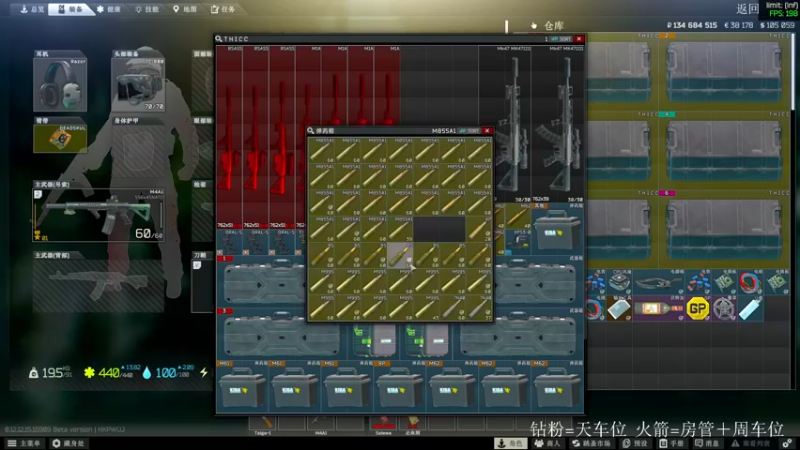Select the M4A1 quick bar slot

click(x=321, y=424)
